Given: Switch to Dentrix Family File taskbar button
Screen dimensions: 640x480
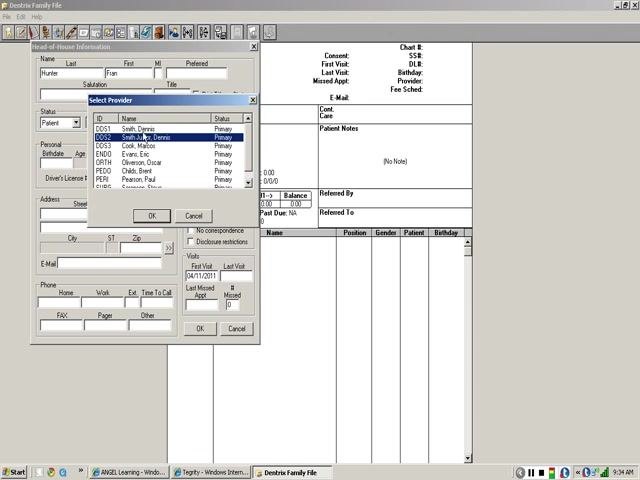Looking at the screenshot, I should (292, 472).
